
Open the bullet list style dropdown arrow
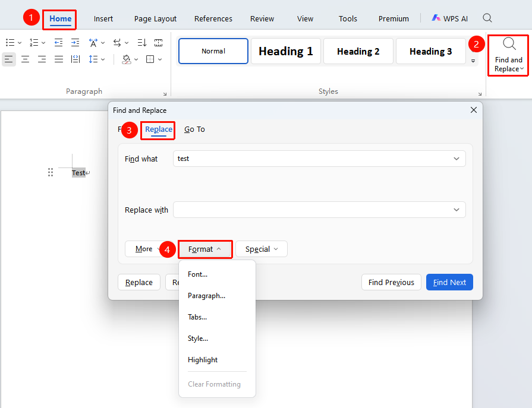[20, 43]
